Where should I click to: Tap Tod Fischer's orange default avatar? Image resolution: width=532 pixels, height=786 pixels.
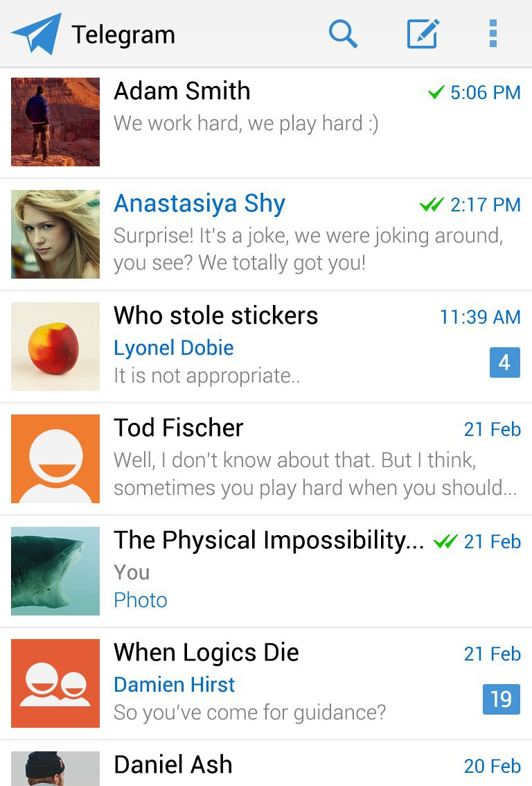coord(55,459)
